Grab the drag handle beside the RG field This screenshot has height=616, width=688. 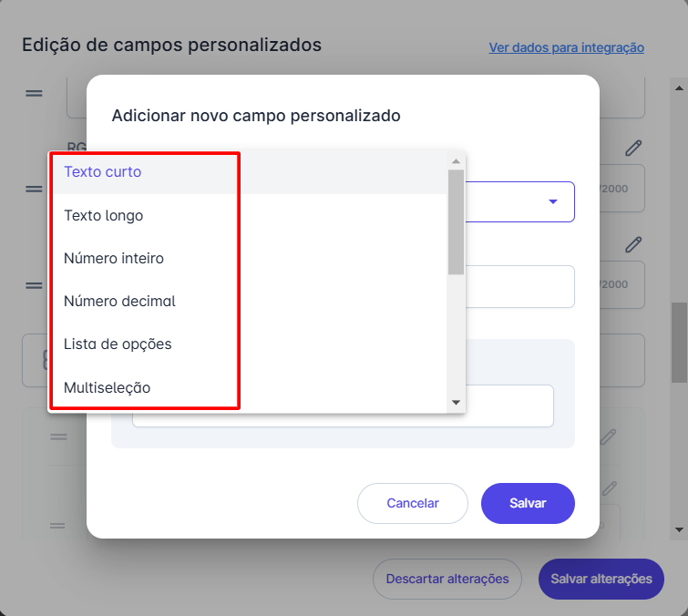pyautogui.click(x=34, y=190)
